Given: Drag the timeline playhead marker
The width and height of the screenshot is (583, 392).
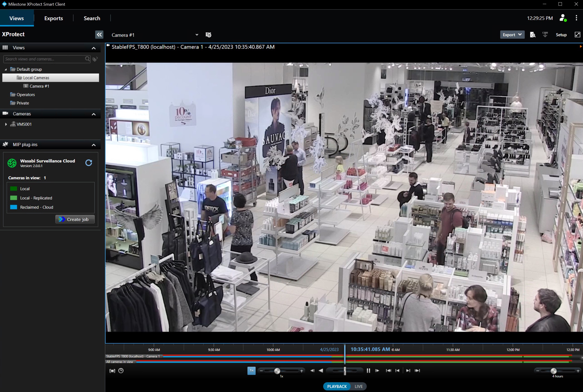Looking at the screenshot, I should (344, 356).
